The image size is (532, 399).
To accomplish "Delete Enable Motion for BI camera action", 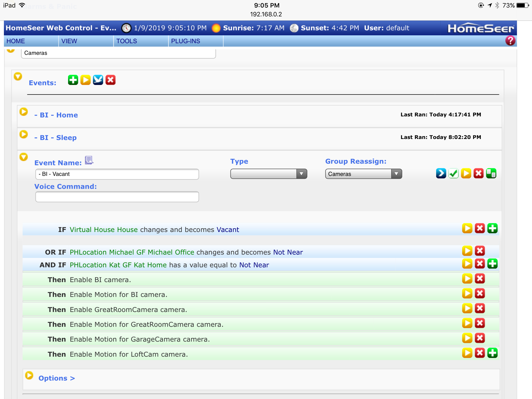I will 480,293.
